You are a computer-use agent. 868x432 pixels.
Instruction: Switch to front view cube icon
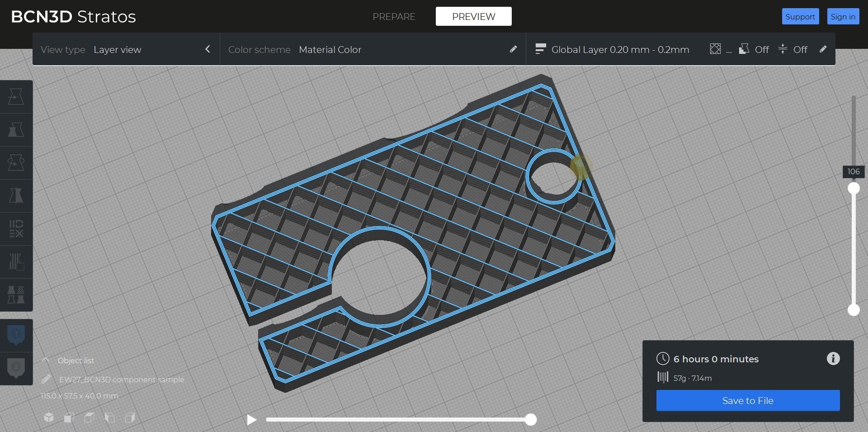point(69,418)
